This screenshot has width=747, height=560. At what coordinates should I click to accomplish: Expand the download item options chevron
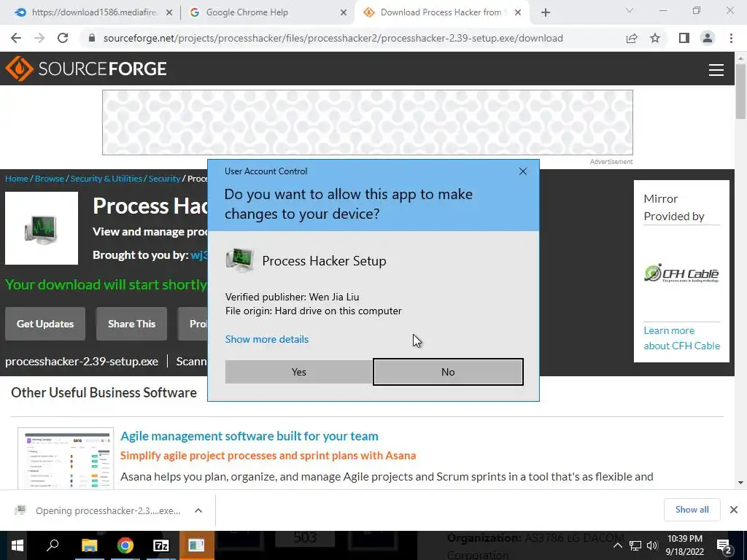click(198, 510)
